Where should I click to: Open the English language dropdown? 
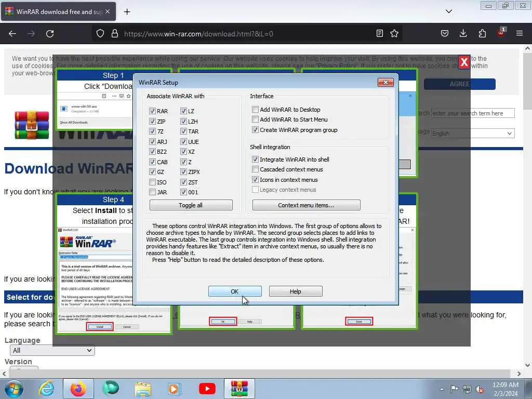(x=473, y=134)
